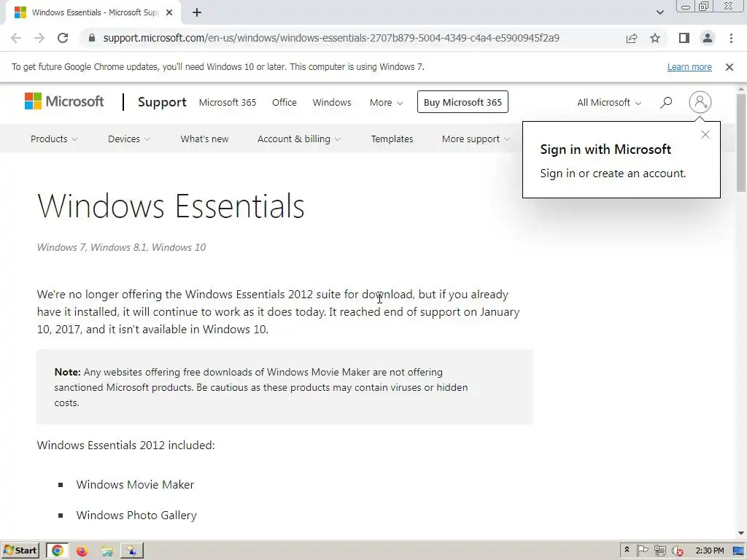The image size is (747, 560).
Task: Expand the All Microsoft dropdown
Action: click(609, 102)
